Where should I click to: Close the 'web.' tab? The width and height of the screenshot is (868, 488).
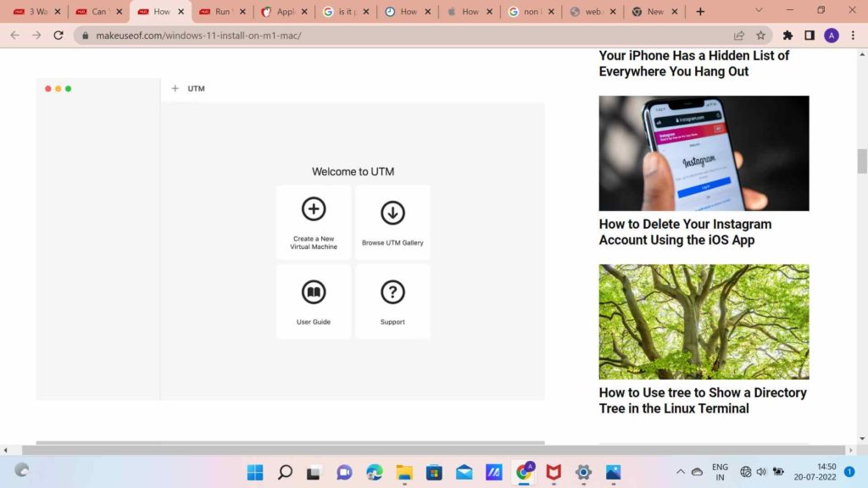pos(613,12)
